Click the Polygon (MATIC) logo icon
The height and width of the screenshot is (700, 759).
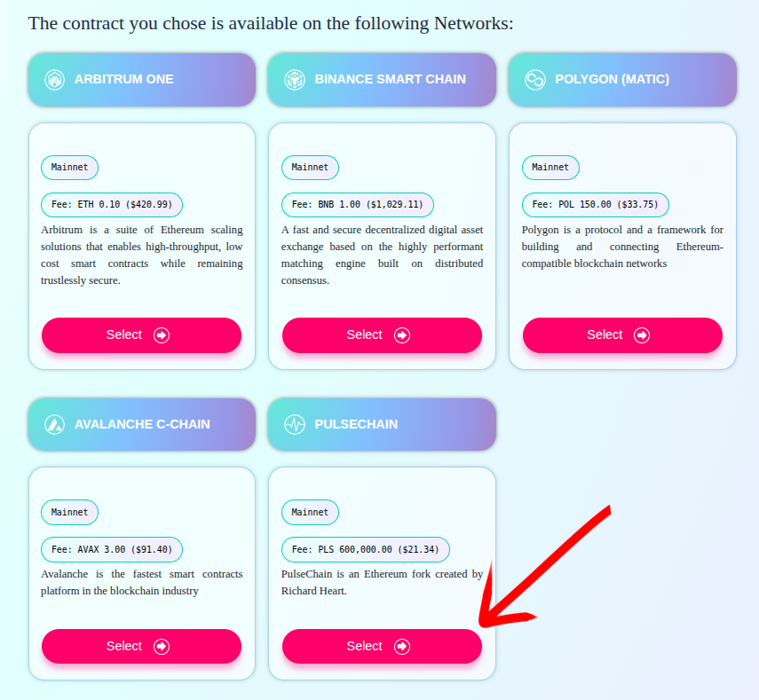pyautogui.click(x=535, y=79)
